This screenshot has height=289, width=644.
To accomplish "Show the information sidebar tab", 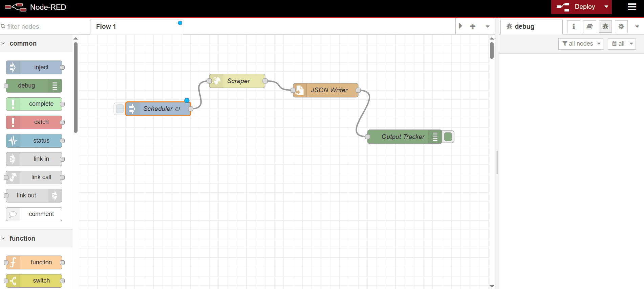I will [x=574, y=26].
